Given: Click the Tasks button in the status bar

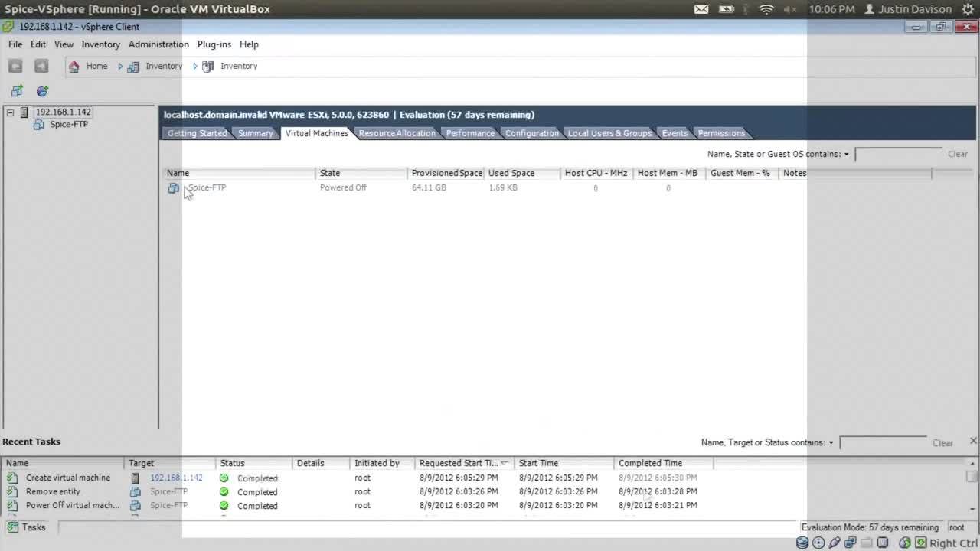Looking at the screenshot, I should tap(28, 527).
